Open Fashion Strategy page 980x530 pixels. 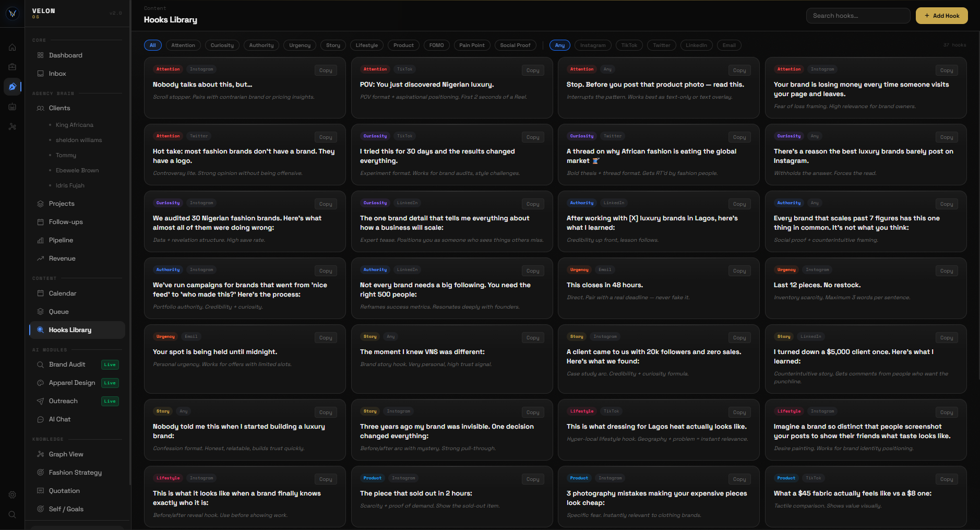[77, 473]
